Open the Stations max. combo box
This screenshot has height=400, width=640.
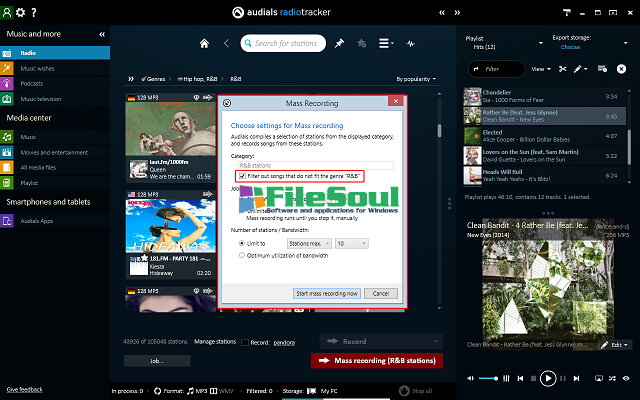click(x=309, y=243)
